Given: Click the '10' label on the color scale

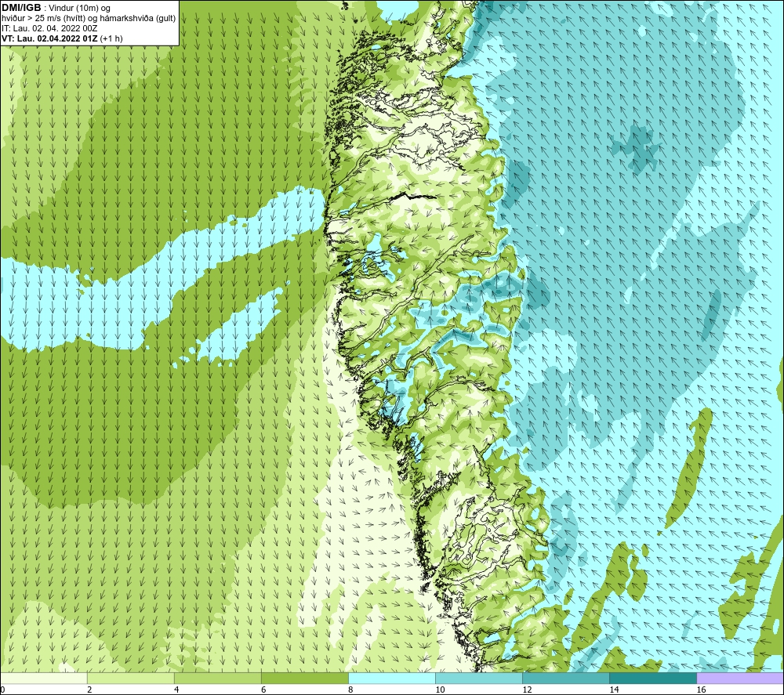Looking at the screenshot, I should pyautogui.click(x=440, y=690).
